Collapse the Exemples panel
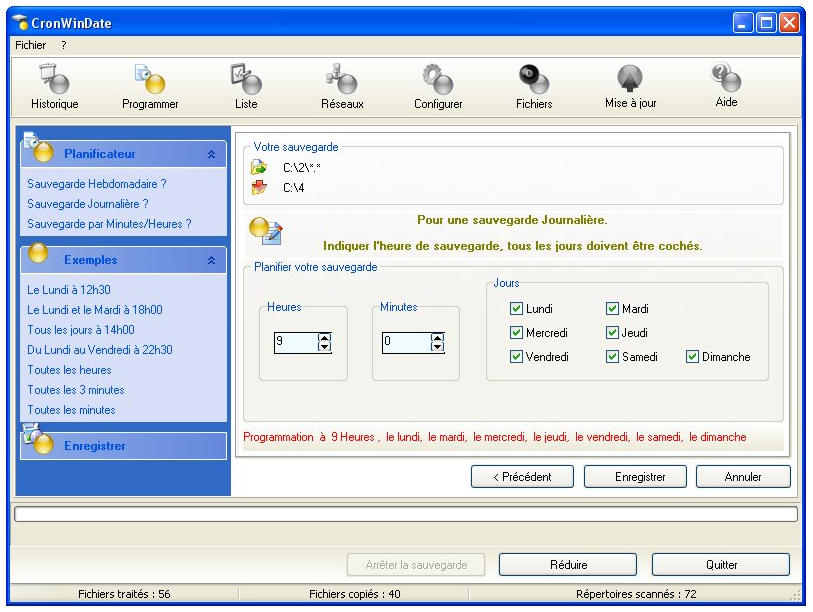 coord(211,260)
